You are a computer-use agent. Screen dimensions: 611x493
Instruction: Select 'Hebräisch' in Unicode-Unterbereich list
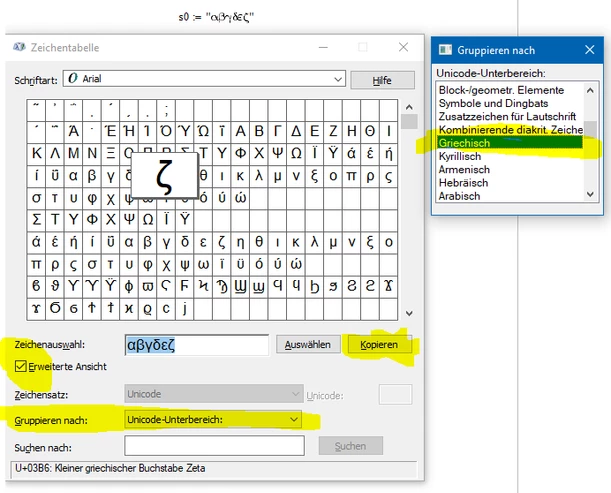click(510, 183)
